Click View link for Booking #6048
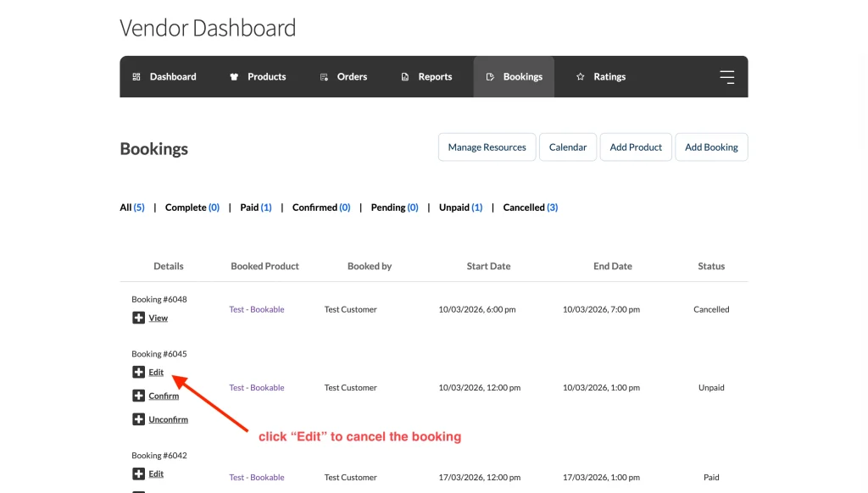This screenshot has height=493, width=868. coord(159,319)
